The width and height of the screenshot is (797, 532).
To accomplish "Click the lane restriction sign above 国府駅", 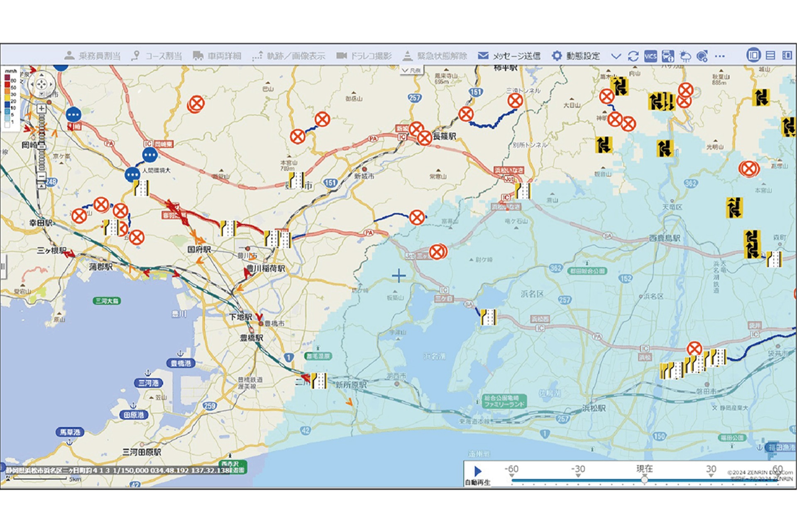I will pyautogui.click(x=228, y=228).
